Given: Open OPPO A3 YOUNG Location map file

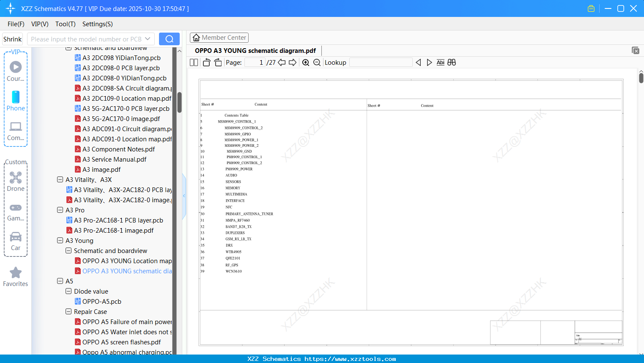Looking at the screenshot, I should point(123,261).
